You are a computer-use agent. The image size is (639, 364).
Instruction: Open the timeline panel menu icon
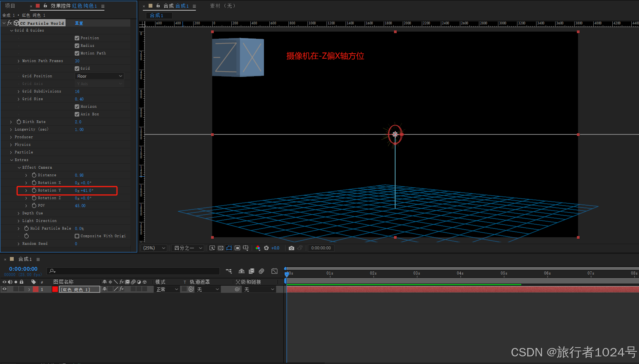click(38, 259)
